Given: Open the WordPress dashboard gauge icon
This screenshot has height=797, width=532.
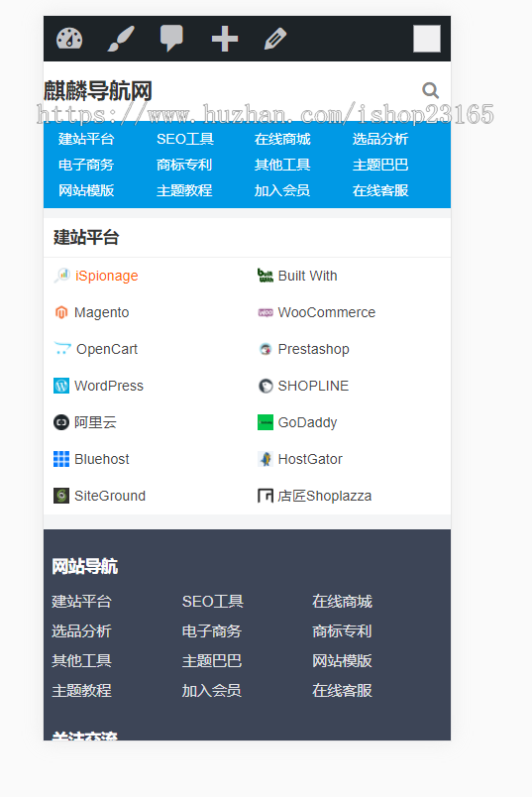Looking at the screenshot, I should click(69, 39).
